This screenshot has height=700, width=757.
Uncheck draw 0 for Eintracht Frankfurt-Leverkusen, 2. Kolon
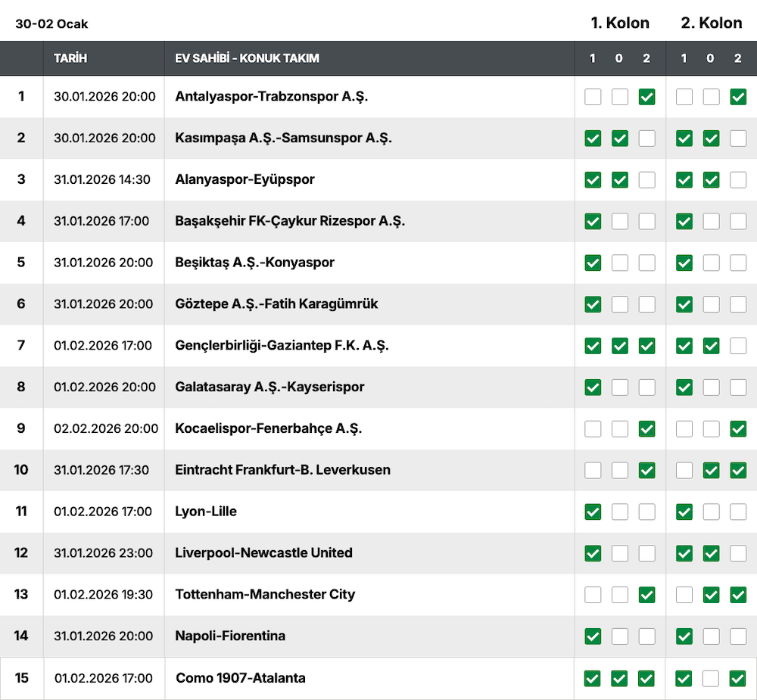point(711,470)
